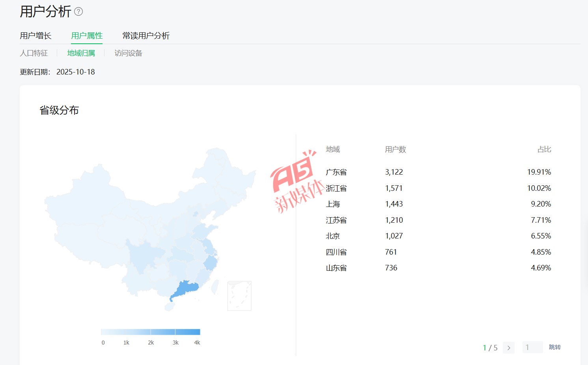The image size is (588, 365).
Task: Open 访问设备 sub-tab
Action: point(128,53)
